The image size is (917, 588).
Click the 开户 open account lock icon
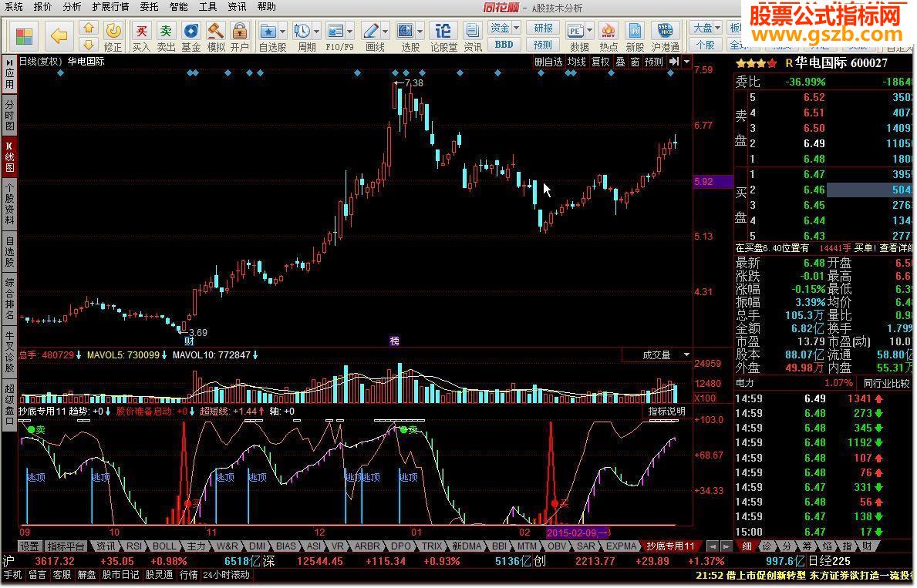coord(240,36)
